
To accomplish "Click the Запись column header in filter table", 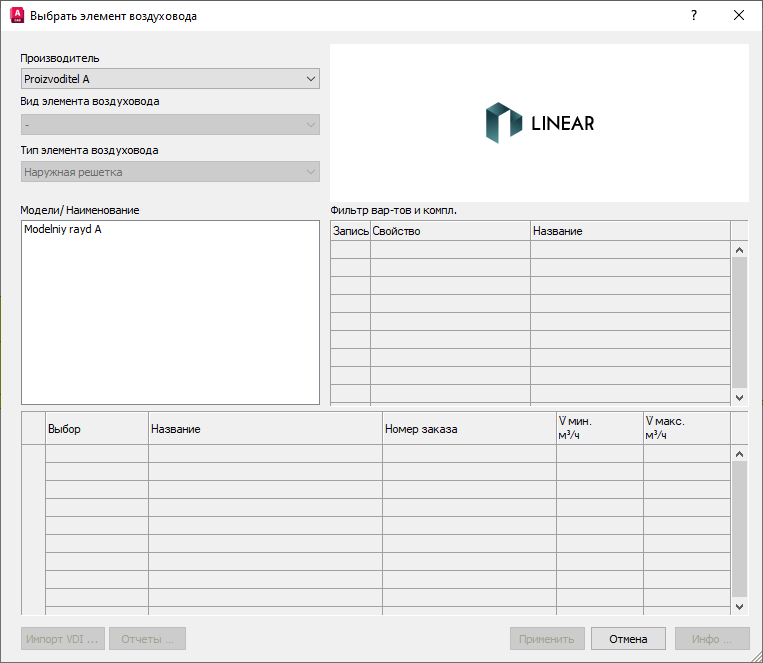I will coord(350,231).
